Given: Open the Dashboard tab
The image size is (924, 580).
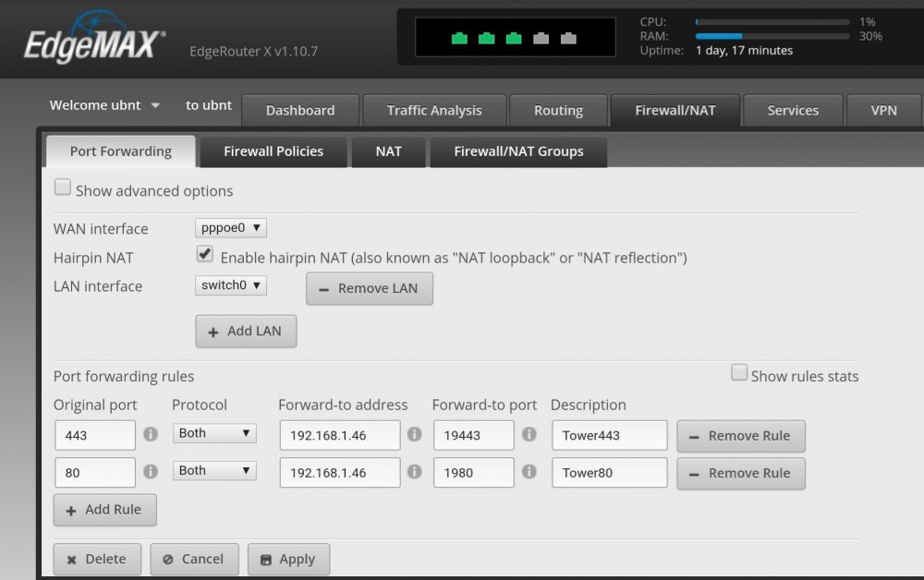Looking at the screenshot, I should (300, 110).
